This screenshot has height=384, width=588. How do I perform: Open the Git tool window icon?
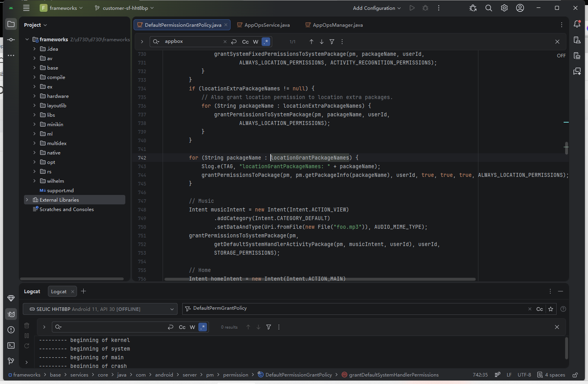11,361
